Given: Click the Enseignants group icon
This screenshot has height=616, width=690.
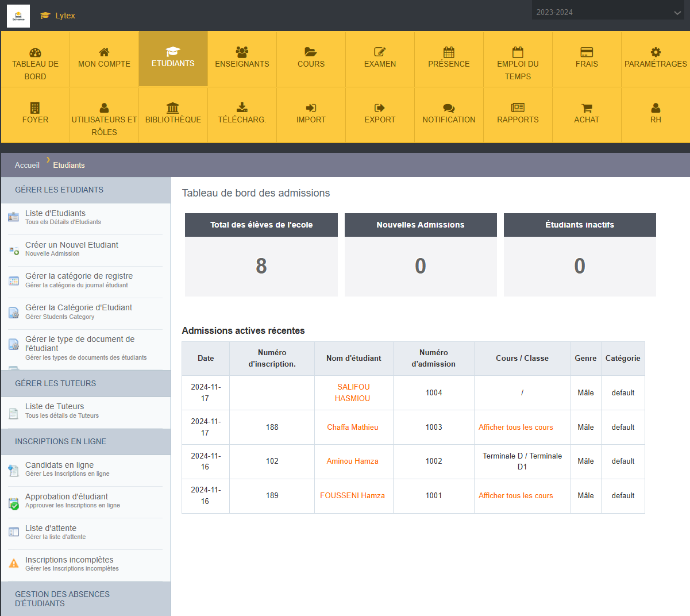Looking at the screenshot, I should (x=242, y=52).
